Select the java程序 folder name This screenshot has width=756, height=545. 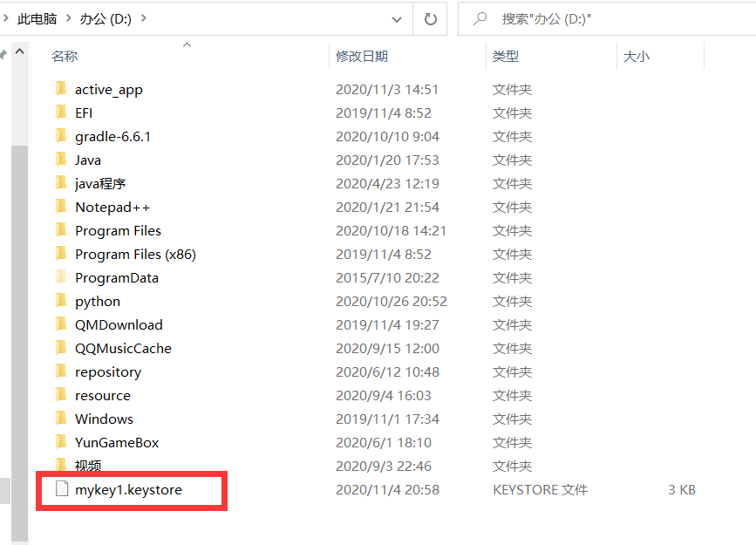coord(100,184)
